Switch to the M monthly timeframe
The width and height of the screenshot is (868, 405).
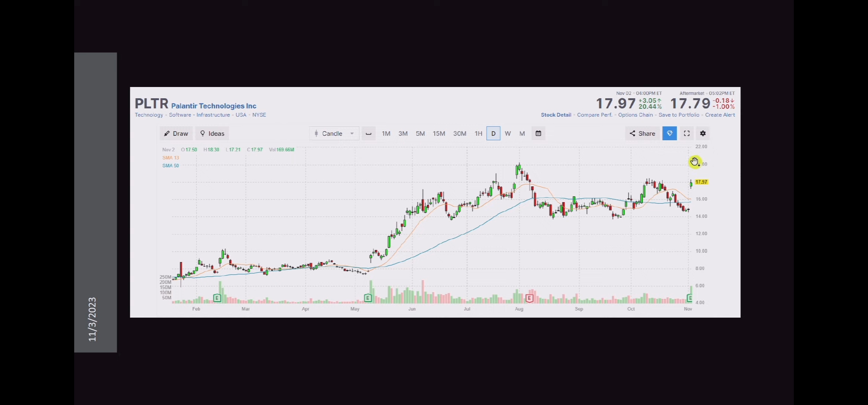pyautogui.click(x=522, y=133)
